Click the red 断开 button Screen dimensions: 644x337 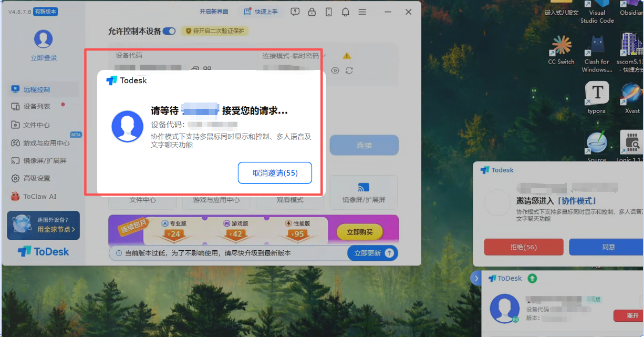tap(628, 316)
